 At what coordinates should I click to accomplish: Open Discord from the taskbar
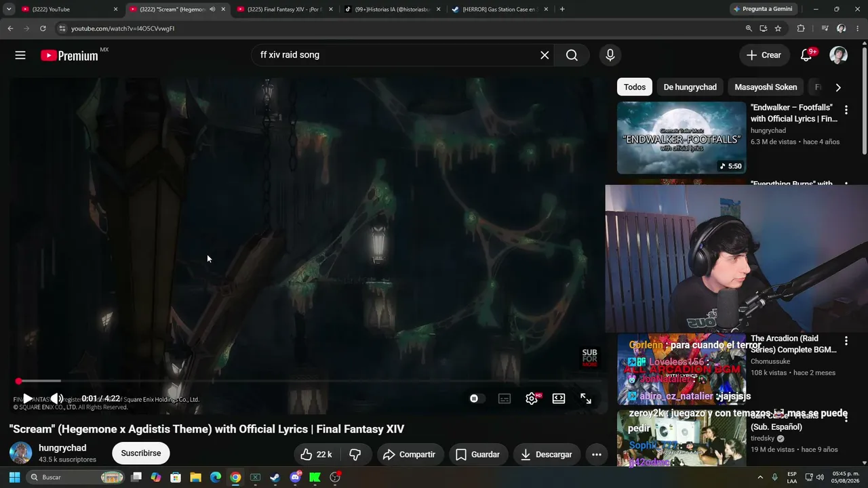[x=295, y=477]
